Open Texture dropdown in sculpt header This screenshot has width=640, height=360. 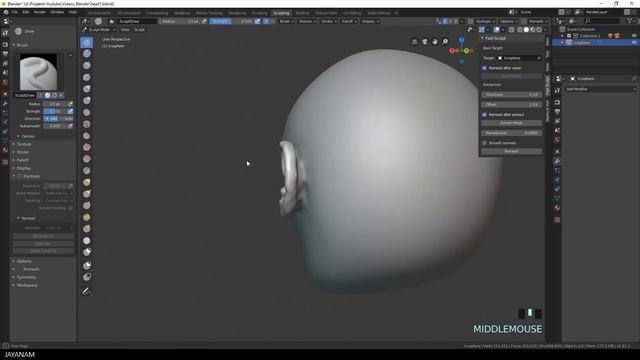tap(307, 21)
